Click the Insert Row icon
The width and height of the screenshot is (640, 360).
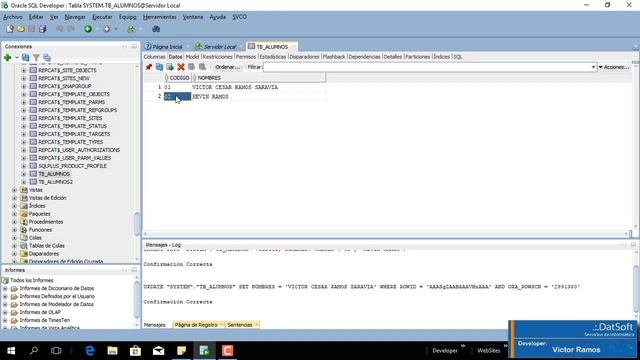[x=170, y=67]
